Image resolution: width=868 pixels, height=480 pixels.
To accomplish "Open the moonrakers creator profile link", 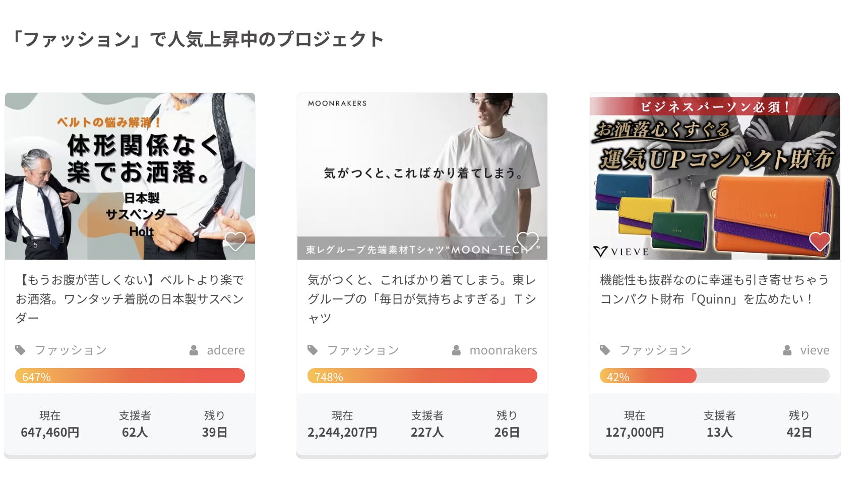I will (503, 350).
